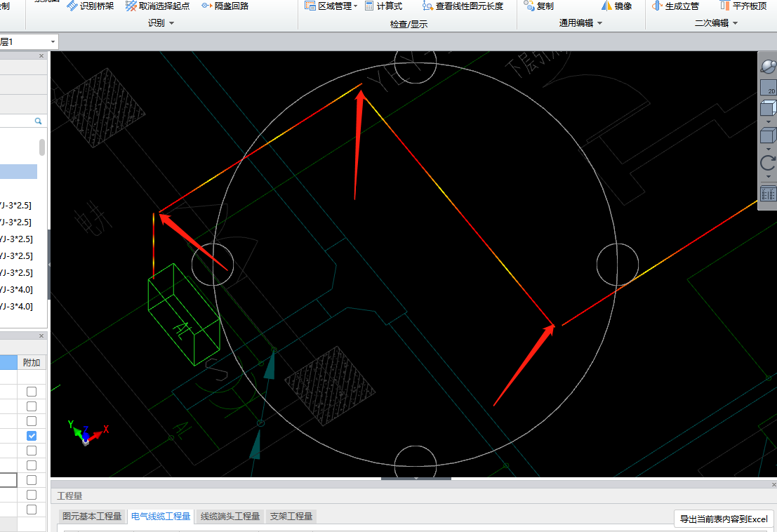Expand the 二次编辑 group dropdown
This screenshot has width=777, height=532.
tap(735, 23)
